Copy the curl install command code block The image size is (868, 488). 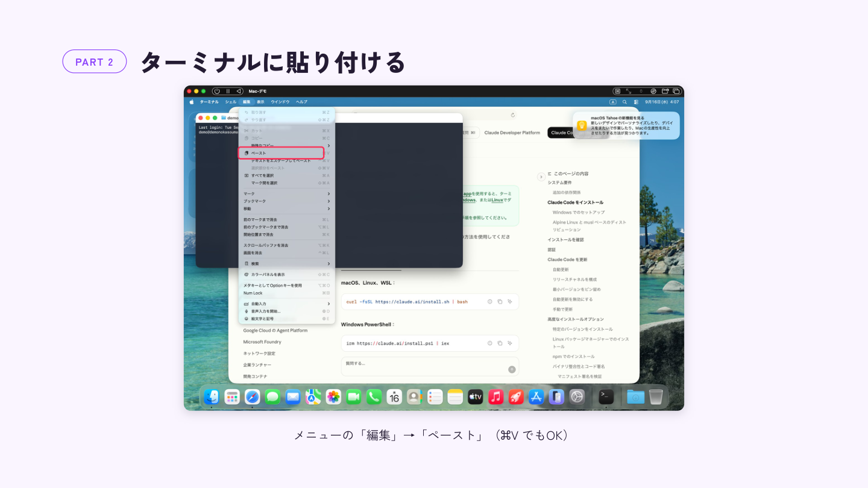pyautogui.click(x=500, y=301)
